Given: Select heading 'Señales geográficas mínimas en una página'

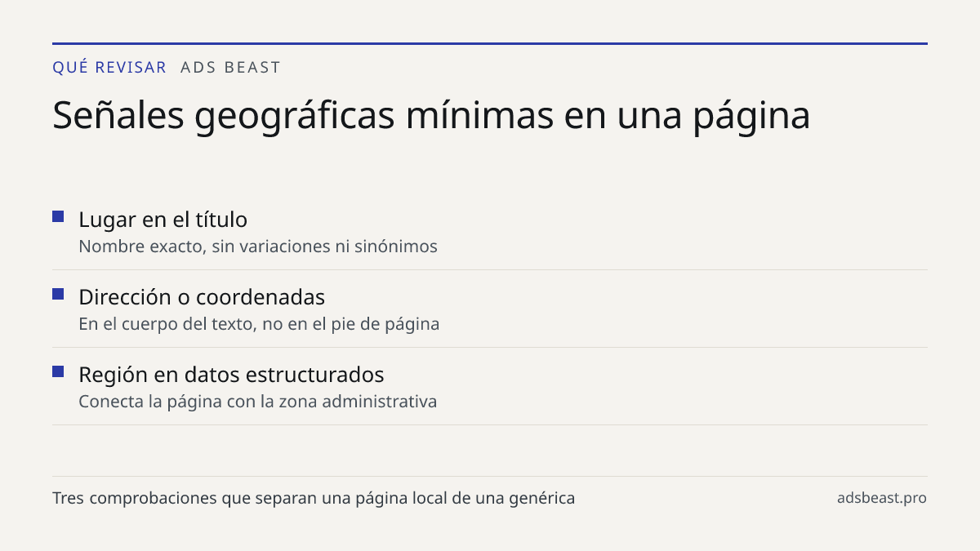Looking at the screenshot, I should coord(431,116).
